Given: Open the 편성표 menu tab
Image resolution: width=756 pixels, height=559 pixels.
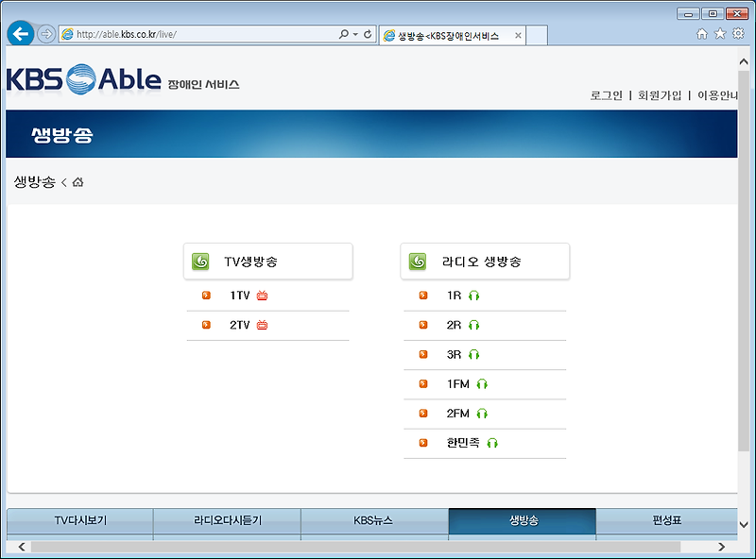Looking at the screenshot, I should (x=667, y=521).
